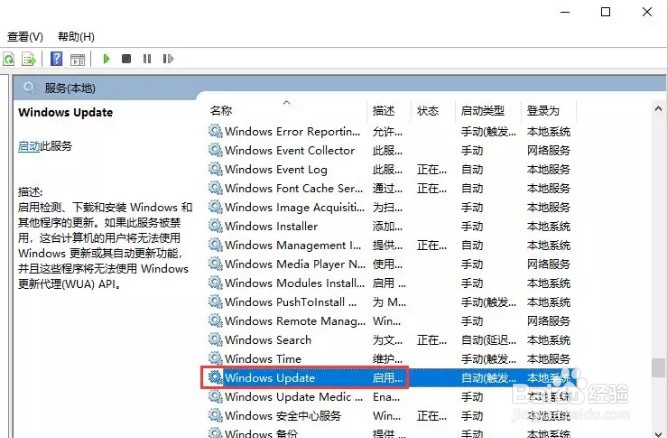Stop the service with square stop button
Viewport: 668px width, 438px height.
point(127,58)
